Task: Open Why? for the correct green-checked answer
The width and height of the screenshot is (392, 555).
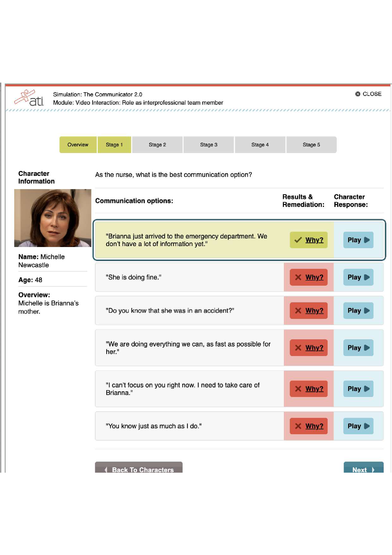Action: click(x=309, y=240)
